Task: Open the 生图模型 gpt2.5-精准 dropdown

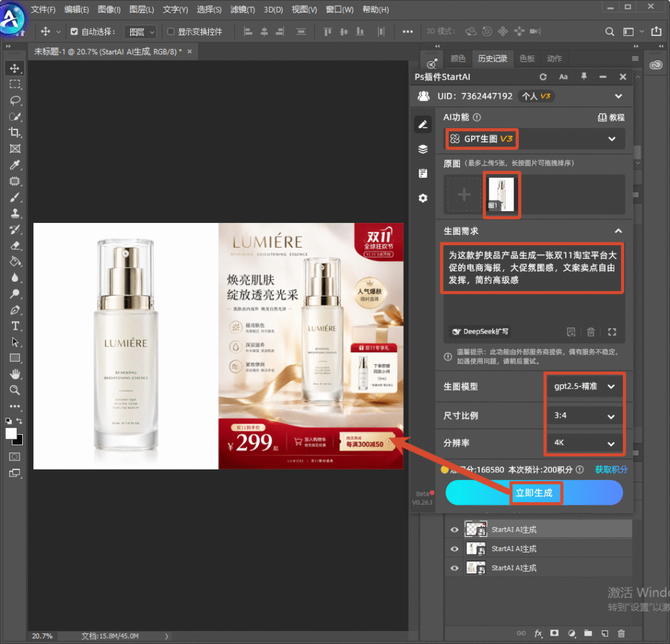Action: click(584, 386)
